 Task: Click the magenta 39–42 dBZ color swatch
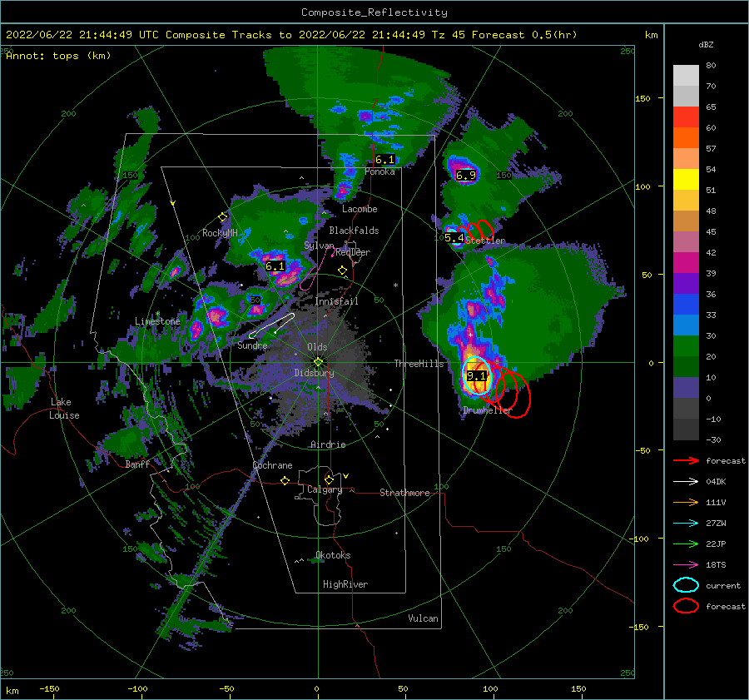[686, 263]
